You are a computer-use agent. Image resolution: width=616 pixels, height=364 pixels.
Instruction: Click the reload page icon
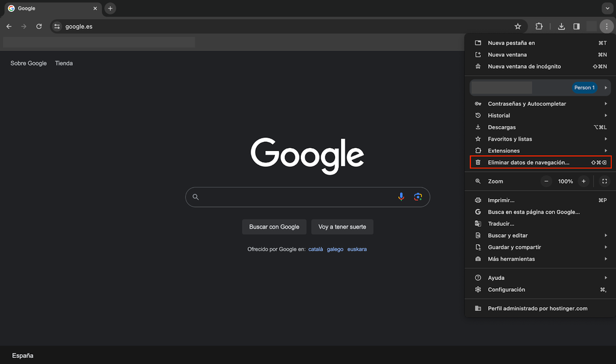click(39, 26)
